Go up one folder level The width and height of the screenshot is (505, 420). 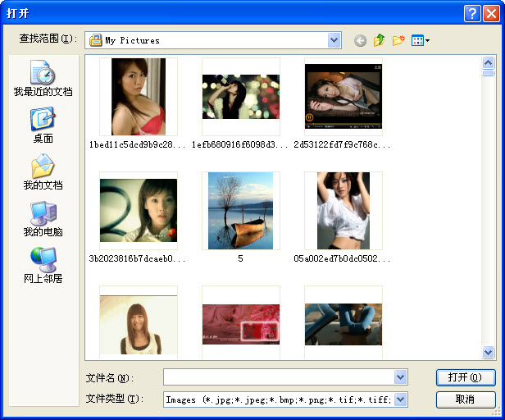point(379,41)
